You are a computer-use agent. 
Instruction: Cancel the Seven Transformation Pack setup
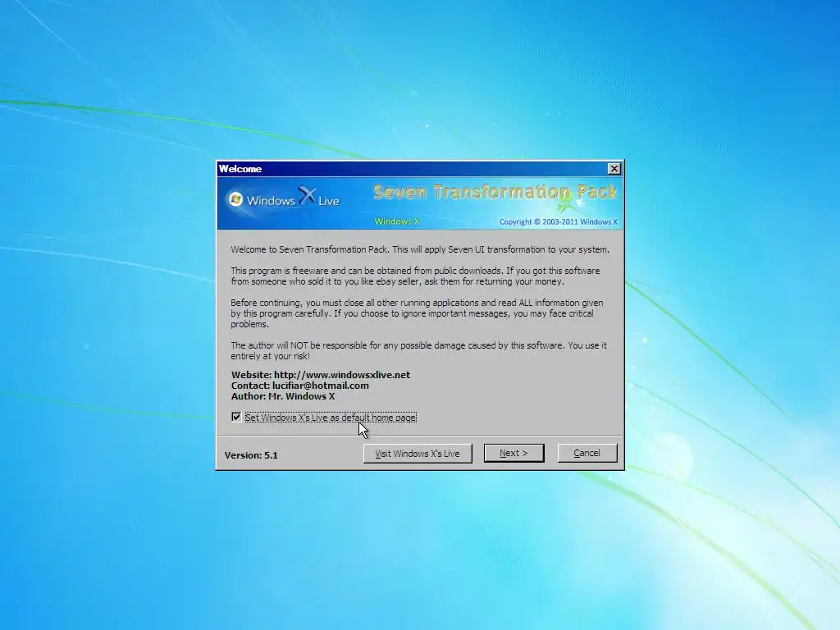pyautogui.click(x=587, y=453)
